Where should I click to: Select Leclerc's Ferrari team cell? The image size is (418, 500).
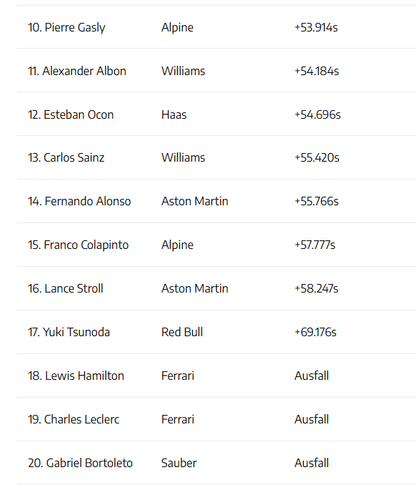pyautogui.click(x=178, y=419)
